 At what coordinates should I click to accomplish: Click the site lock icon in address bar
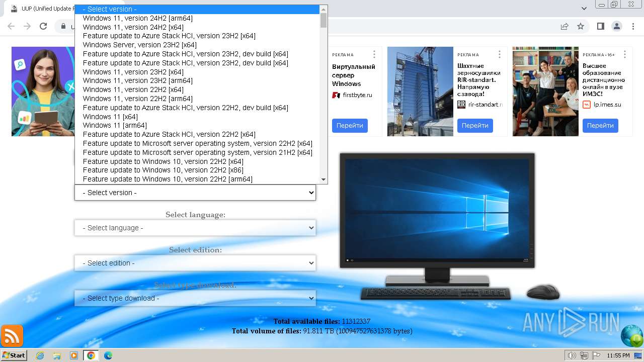63,26
